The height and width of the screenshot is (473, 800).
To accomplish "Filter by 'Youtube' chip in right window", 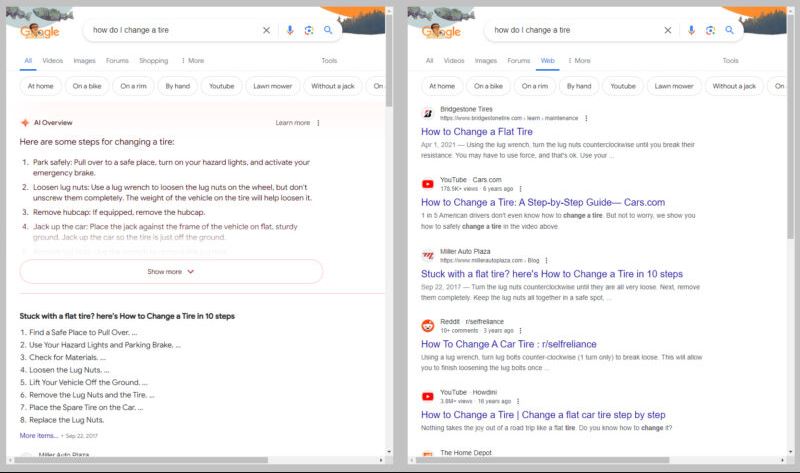I will click(x=623, y=86).
